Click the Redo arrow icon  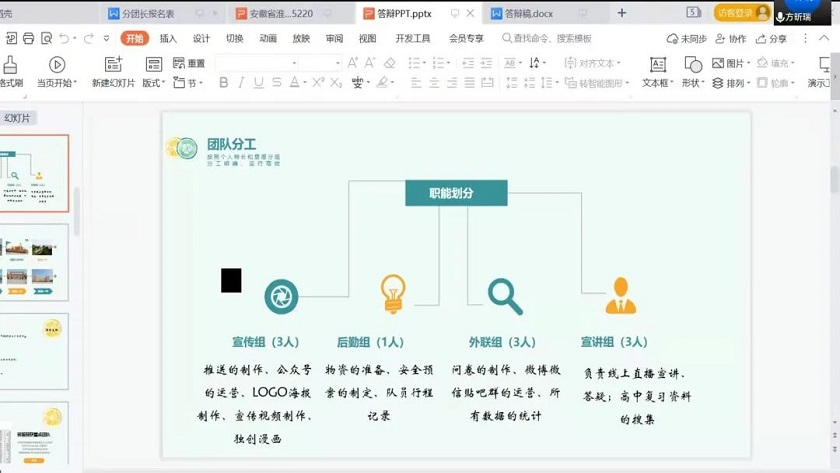pyautogui.click(x=88, y=38)
